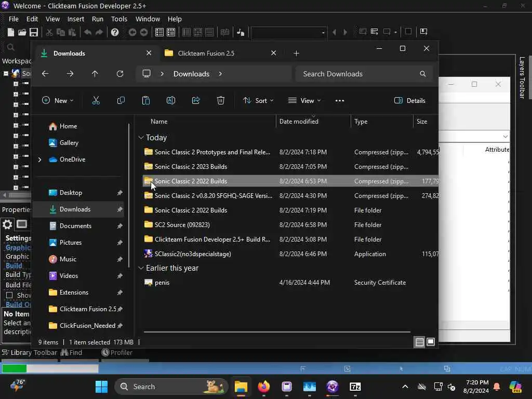This screenshot has width=532, height=399.
Task: Click the taskbar Search box
Action: 171,387
